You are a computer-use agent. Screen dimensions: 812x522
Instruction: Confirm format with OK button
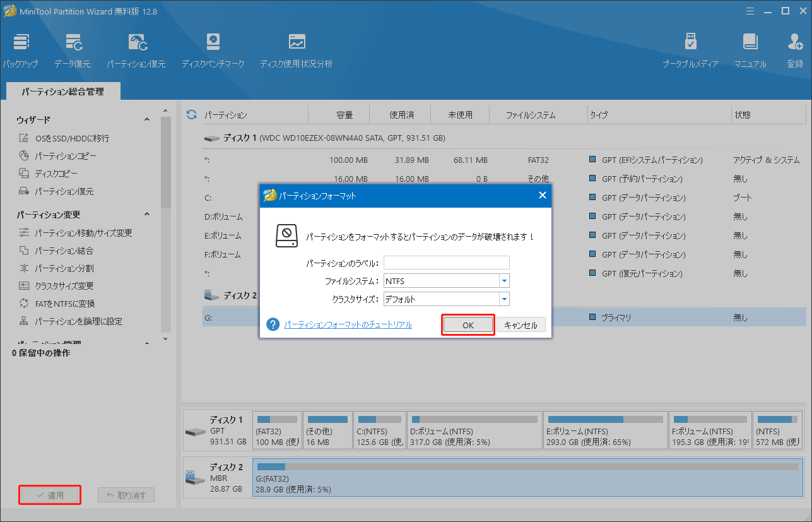point(468,325)
